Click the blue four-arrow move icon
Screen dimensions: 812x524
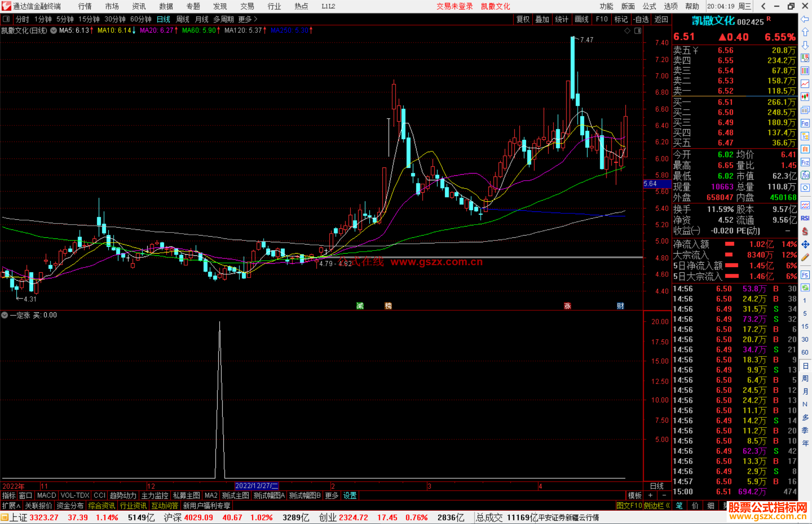click(x=805, y=245)
